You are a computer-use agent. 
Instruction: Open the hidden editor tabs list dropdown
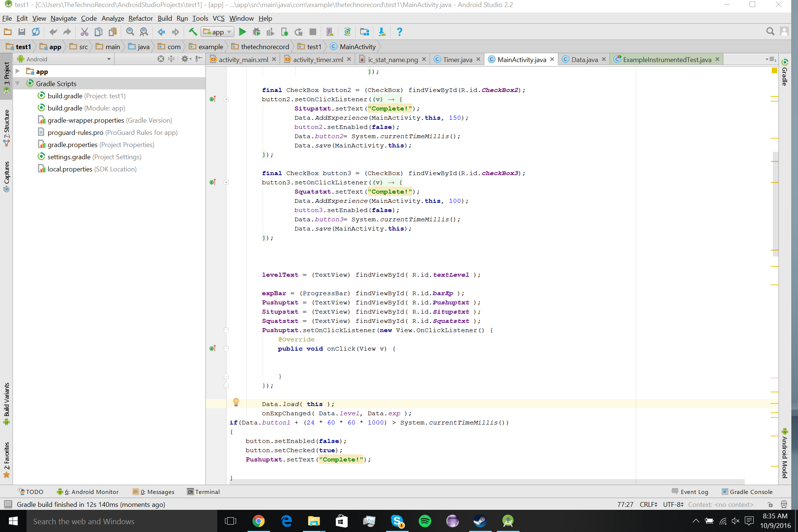point(771,59)
